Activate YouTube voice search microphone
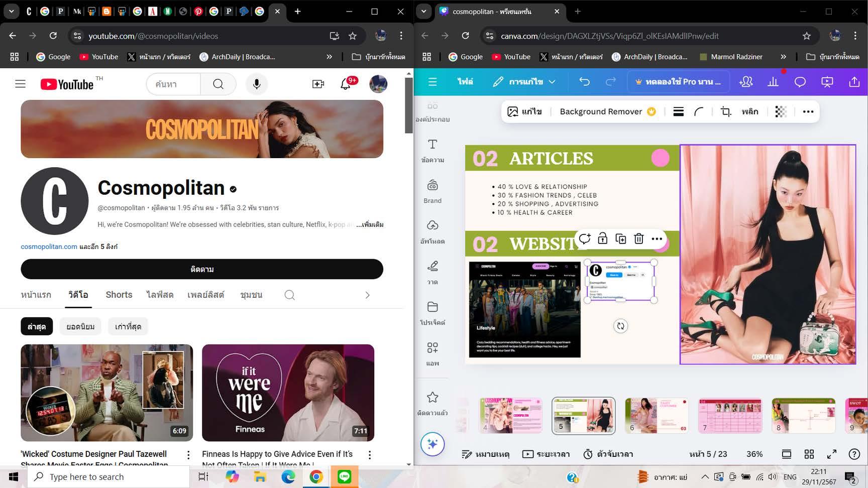Image resolution: width=868 pixels, height=488 pixels. pos(257,84)
